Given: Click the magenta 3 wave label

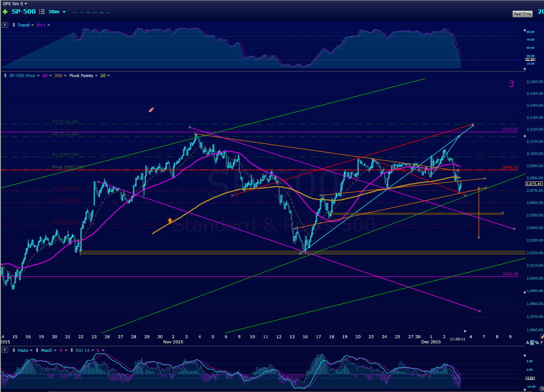Looking at the screenshot, I should pyautogui.click(x=512, y=84).
